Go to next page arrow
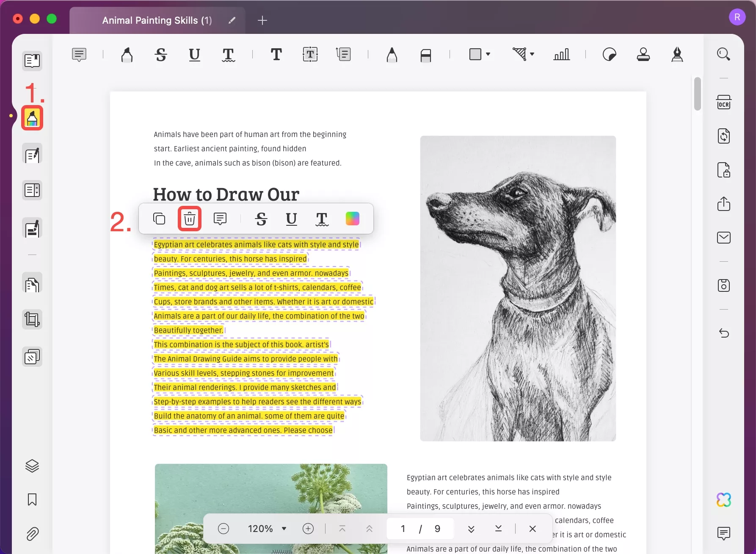 click(471, 529)
